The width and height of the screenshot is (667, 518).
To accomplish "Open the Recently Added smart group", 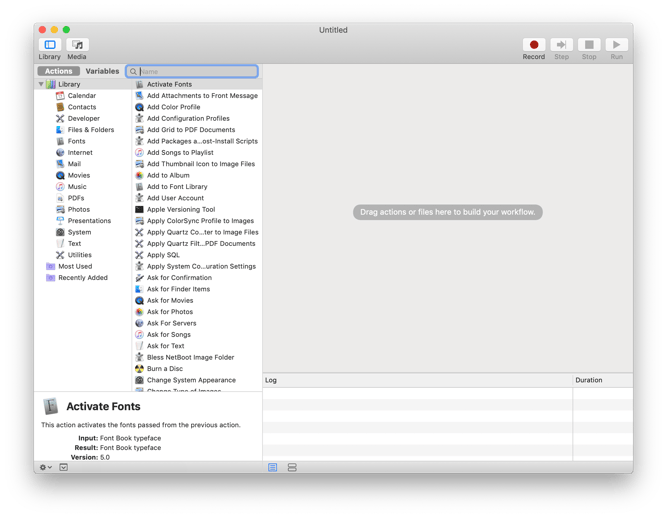I will (83, 278).
